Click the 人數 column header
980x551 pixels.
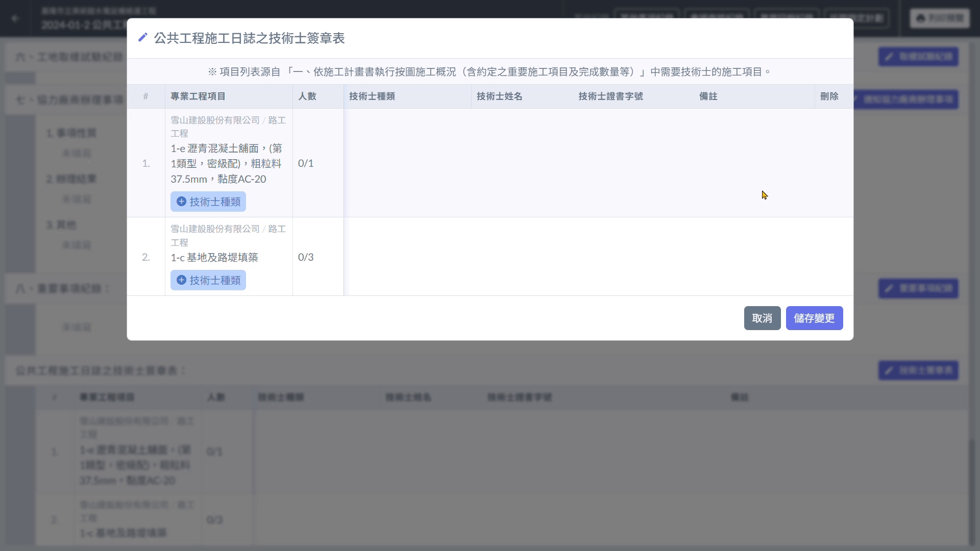point(307,96)
